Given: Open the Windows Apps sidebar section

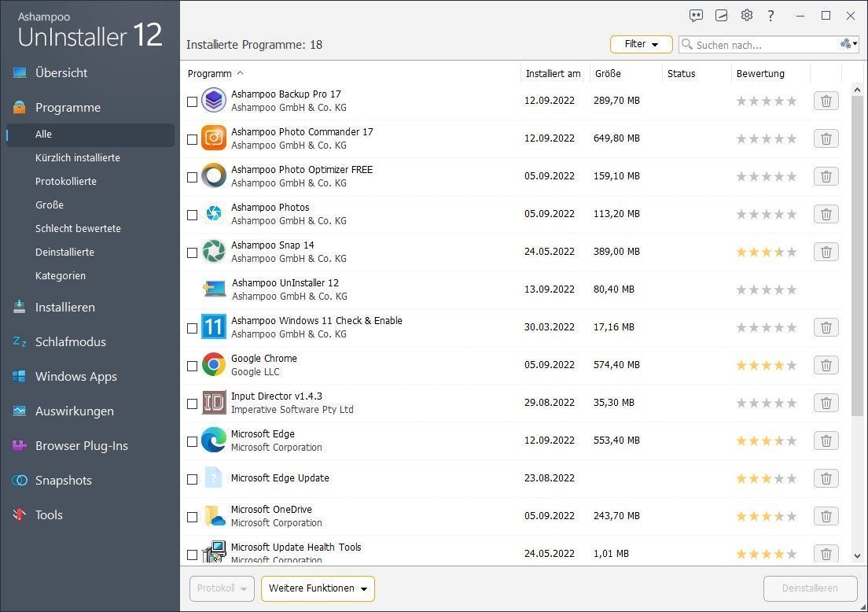Looking at the screenshot, I should click(x=75, y=377).
